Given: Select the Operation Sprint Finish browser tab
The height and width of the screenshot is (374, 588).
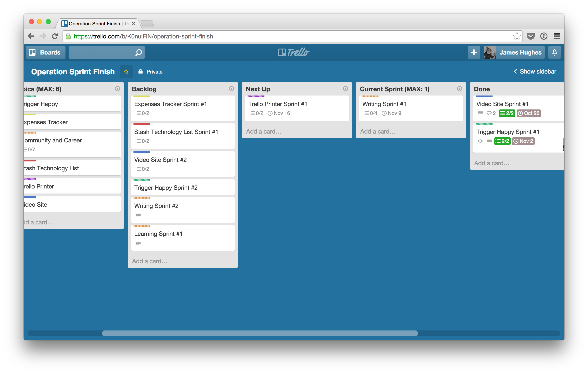Looking at the screenshot, I should [98, 23].
